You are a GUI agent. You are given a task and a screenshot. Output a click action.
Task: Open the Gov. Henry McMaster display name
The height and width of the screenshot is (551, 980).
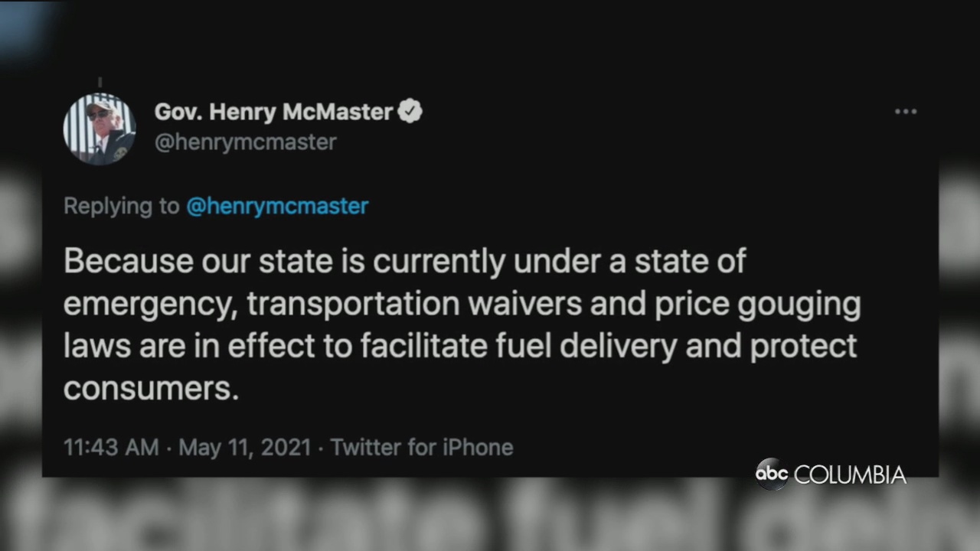273,112
